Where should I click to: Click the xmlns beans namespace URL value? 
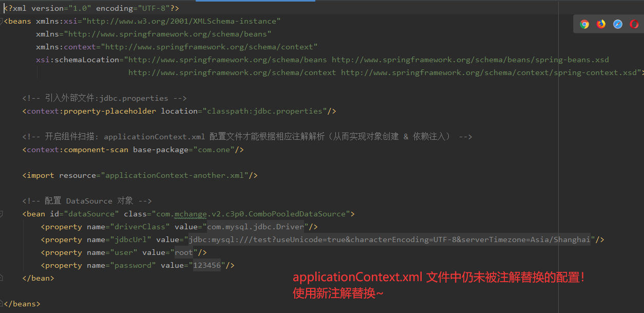tap(167, 34)
